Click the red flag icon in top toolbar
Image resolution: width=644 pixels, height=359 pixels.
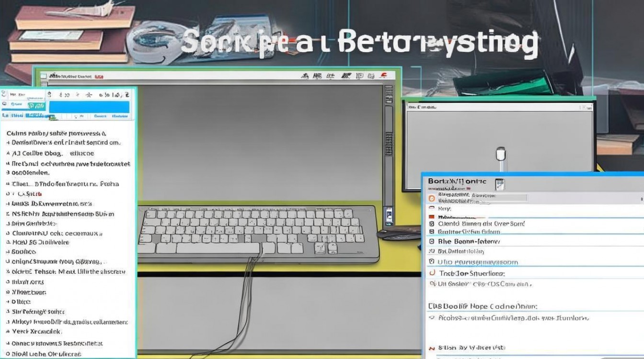click(382, 75)
